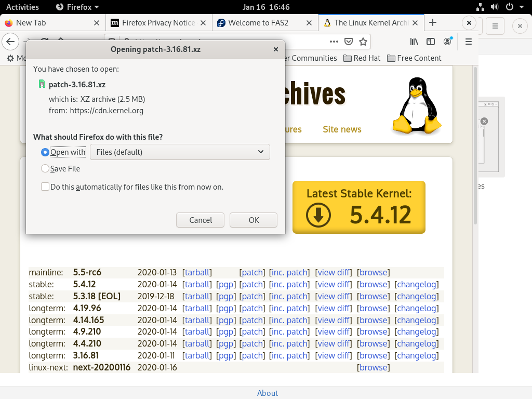
Task: Close the Firefox Privacy Notice tab
Action: click(203, 23)
